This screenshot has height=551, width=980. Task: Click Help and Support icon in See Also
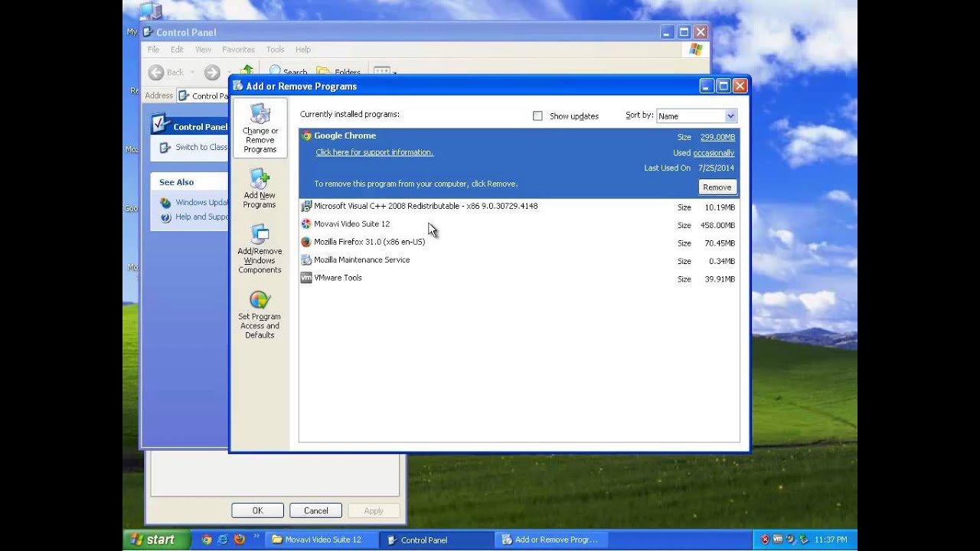click(x=165, y=217)
